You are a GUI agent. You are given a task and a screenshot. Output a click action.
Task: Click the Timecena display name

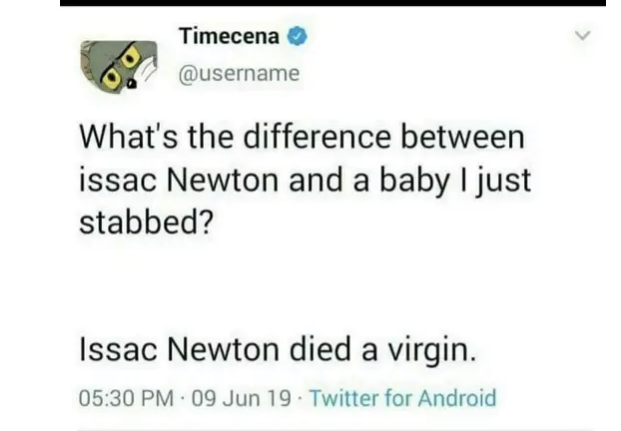click(x=231, y=38)
